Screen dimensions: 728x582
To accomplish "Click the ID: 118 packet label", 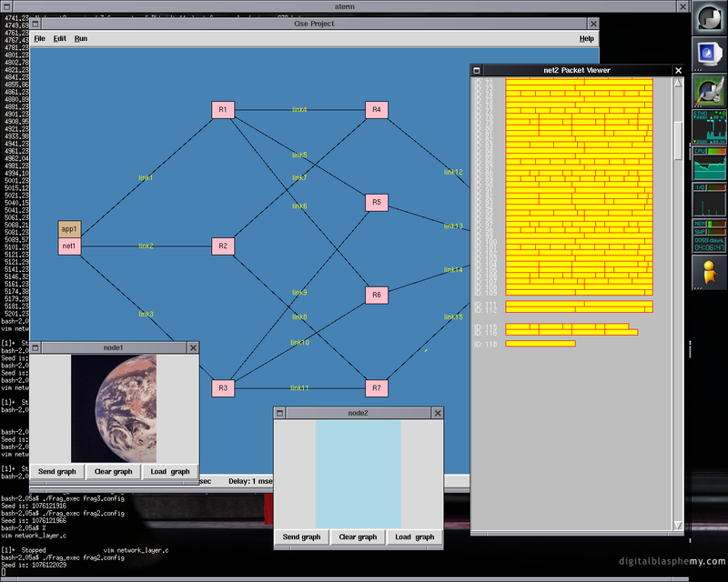I will pos(486,344).
